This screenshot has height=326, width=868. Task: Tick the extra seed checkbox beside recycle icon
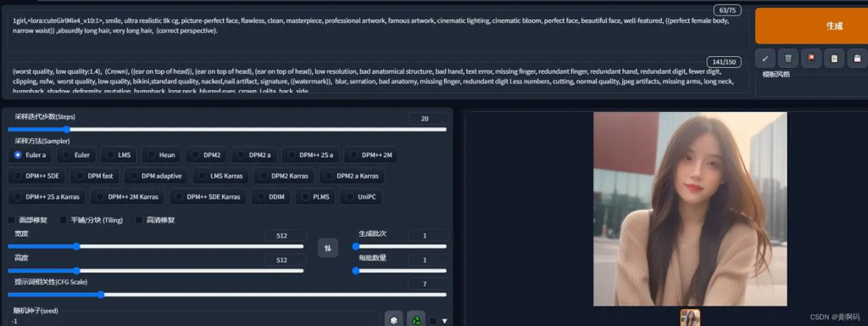[433, 321]
